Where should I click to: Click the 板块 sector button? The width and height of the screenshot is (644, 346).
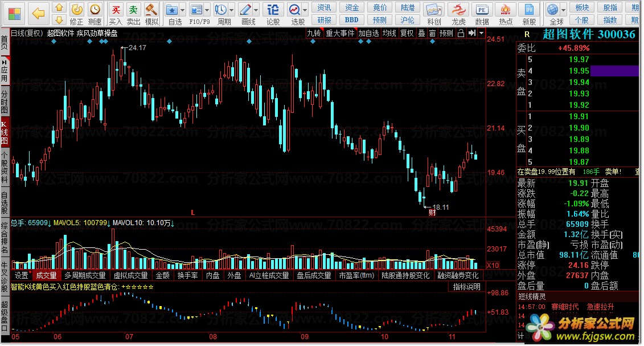582,7
